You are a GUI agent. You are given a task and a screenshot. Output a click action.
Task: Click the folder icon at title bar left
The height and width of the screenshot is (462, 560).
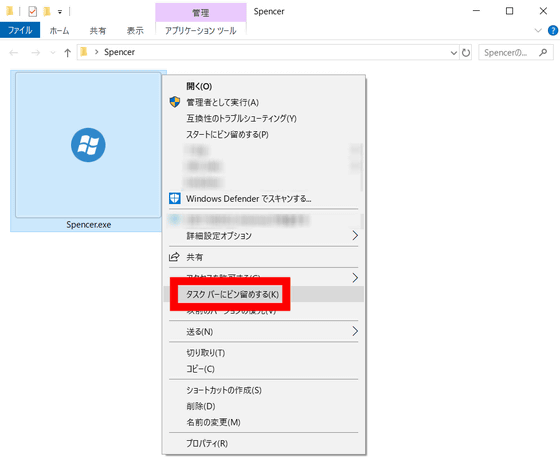10,11
